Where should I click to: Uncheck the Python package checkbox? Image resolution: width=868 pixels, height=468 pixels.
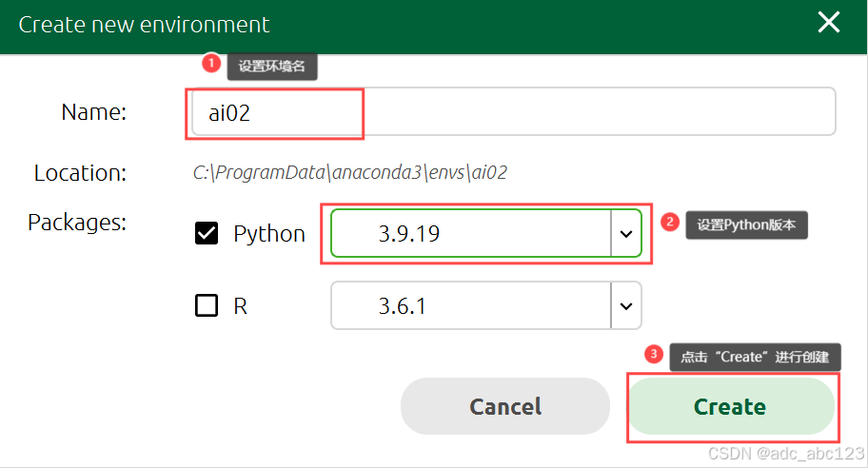[207, 233]
